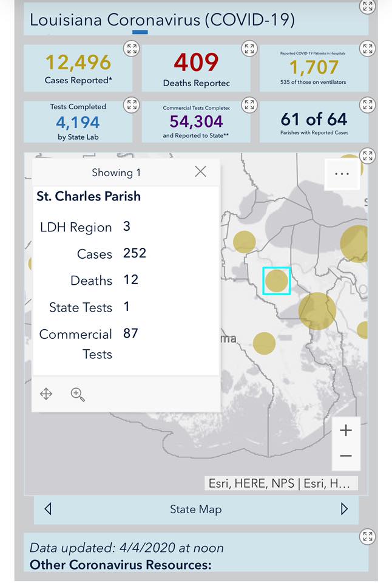The image size is (392, 583).
Task: Select the State Map tab label
Action: click(196, 509)
